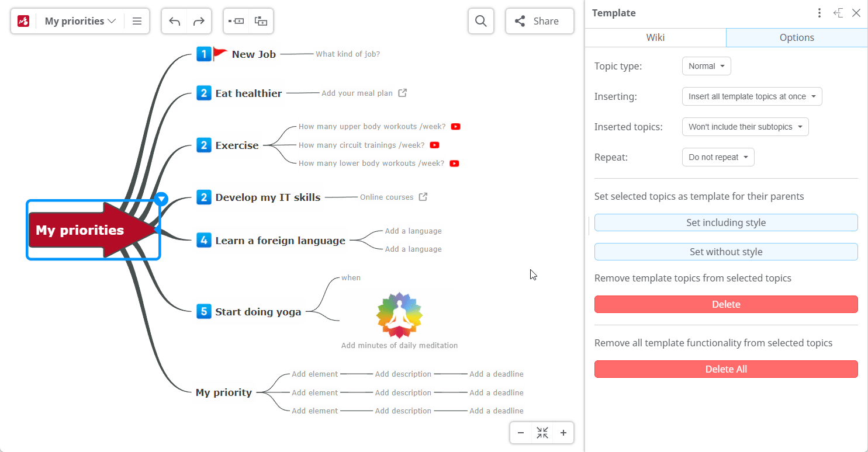Zoom out with the minus button
The image size is (868, 452).
click(x=521, y=433)
